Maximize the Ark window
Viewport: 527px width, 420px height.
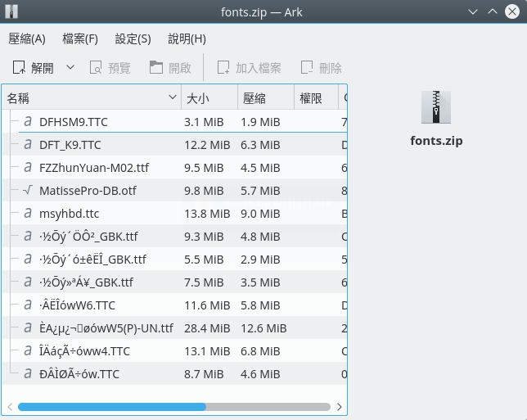click(x=493, y=11)
